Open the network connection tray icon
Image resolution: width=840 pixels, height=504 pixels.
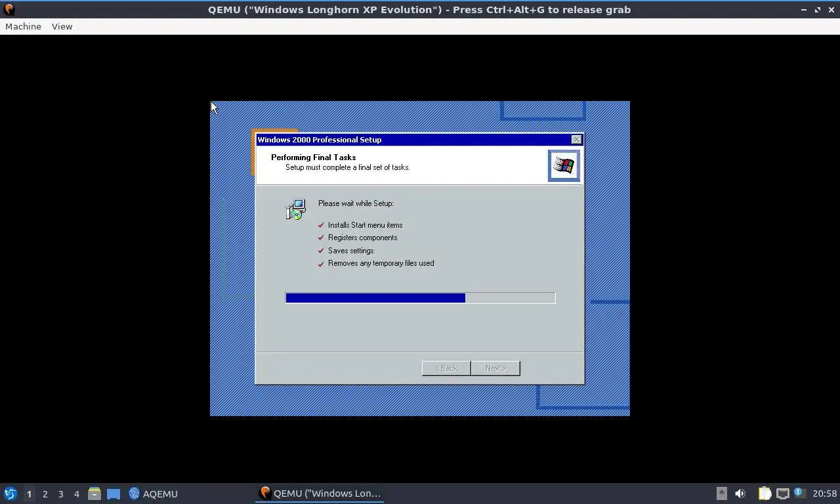(x=782, y=493)
